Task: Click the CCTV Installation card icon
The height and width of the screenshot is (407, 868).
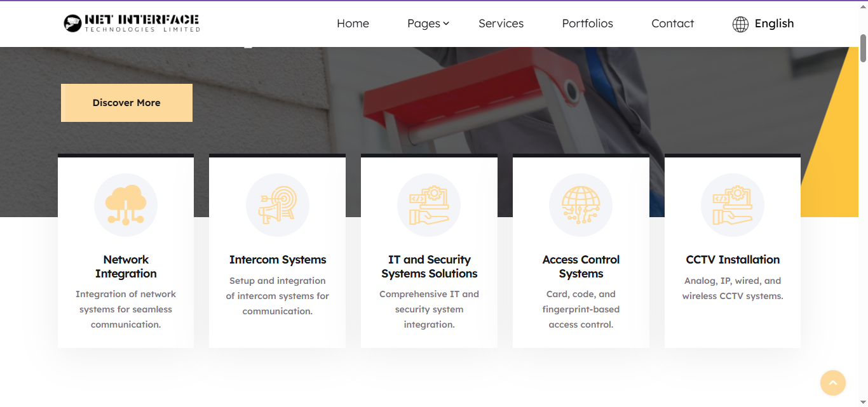Action: (733, 205)
